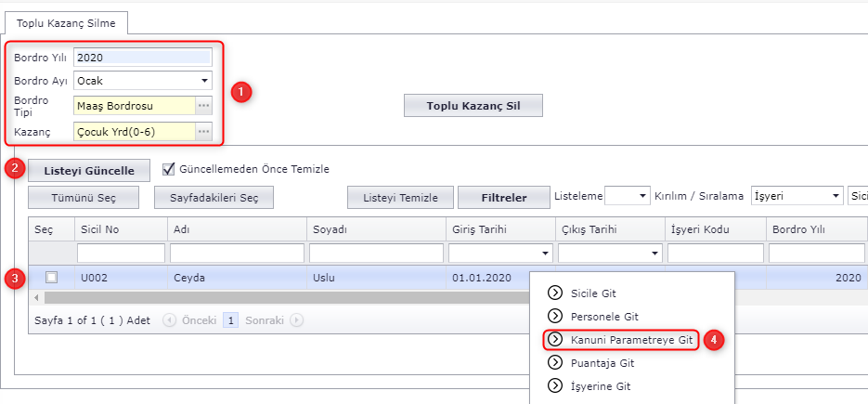Check the selection box for row U002
868x404 pixels.
coord(51,277)
